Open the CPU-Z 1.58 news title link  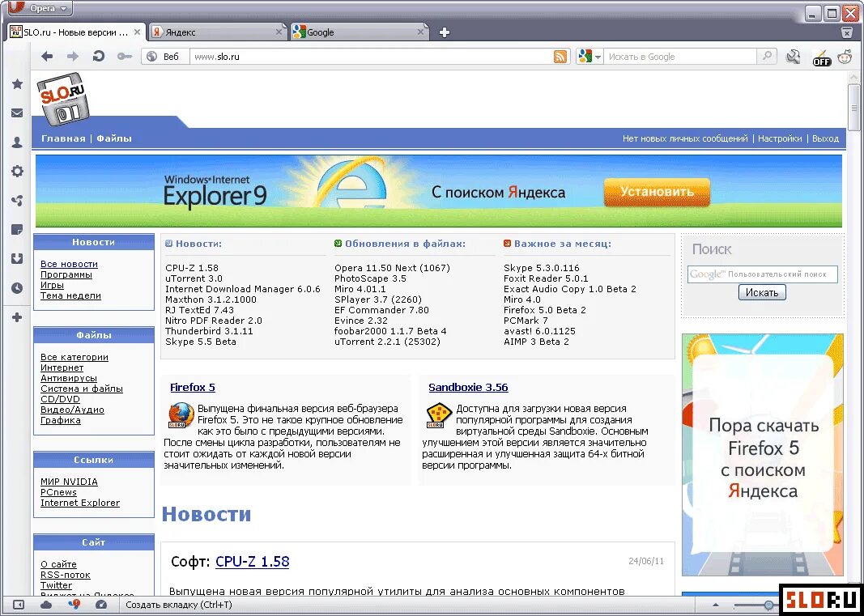click(x=253, y=562)
